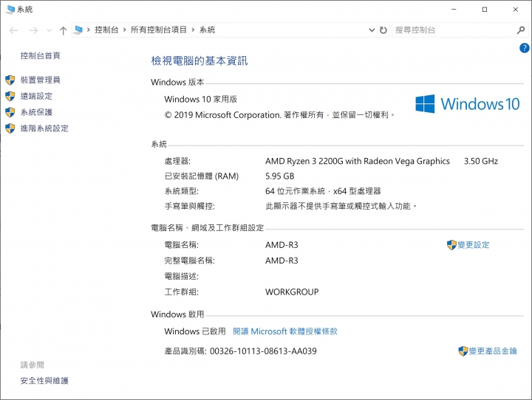
Task: Click the computer icon in address bar
Action: [78, 30]
